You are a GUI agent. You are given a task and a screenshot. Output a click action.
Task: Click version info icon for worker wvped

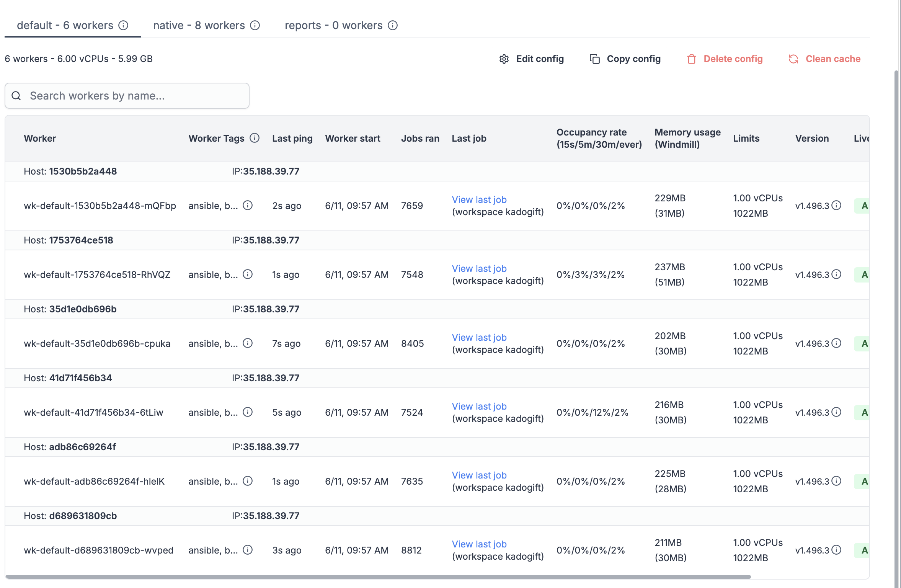[837, 550]
